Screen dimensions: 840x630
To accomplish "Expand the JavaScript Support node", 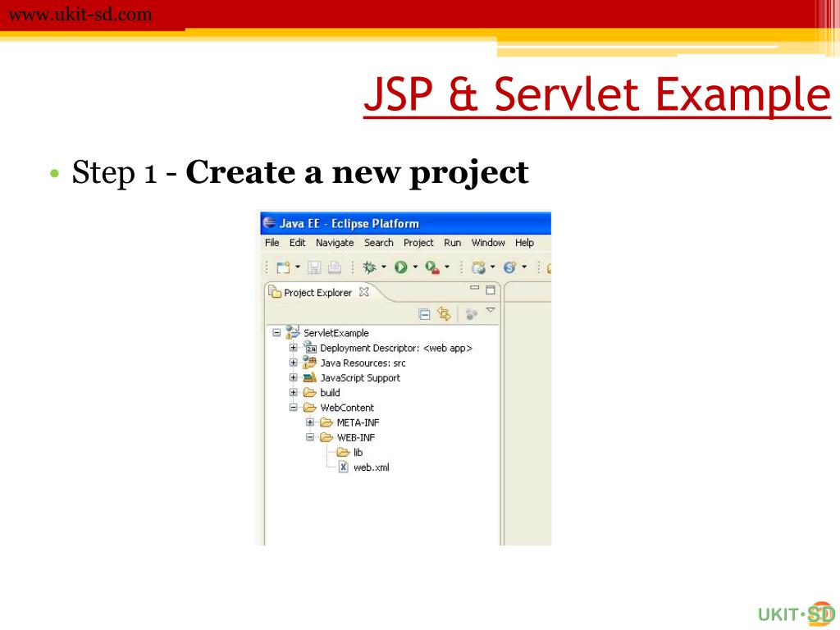I will pyautogui.click(x=293, y=377).
